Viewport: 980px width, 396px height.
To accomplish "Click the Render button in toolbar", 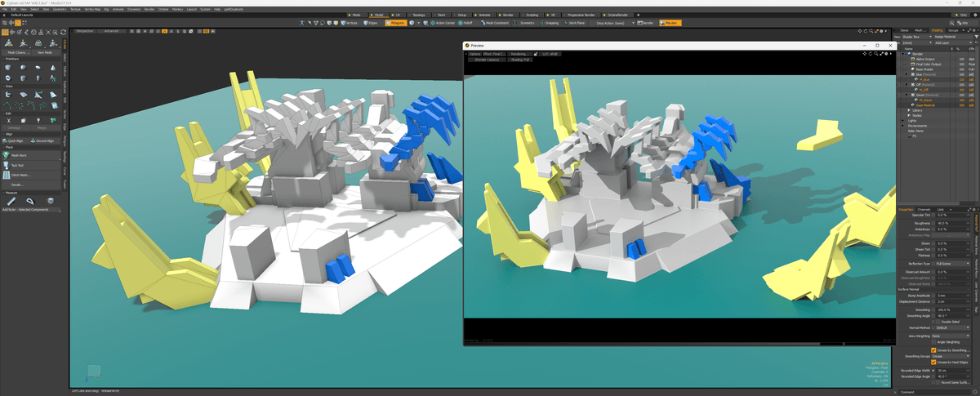I will (646, 23).
